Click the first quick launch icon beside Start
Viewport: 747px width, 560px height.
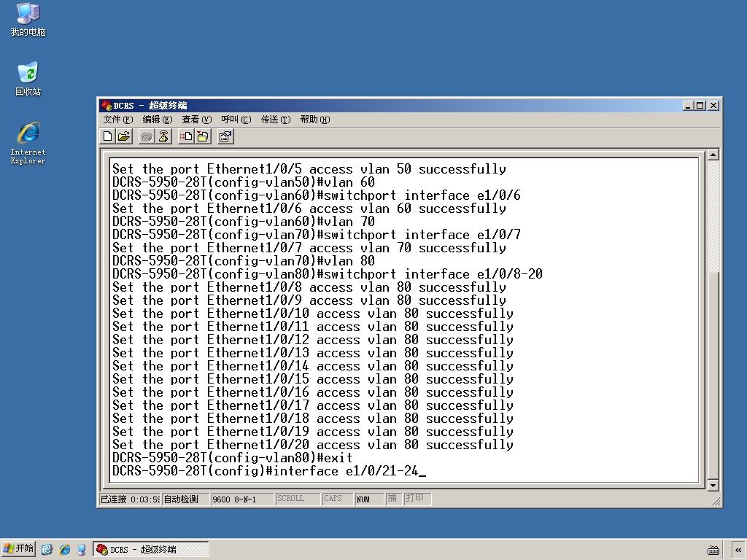pos(47,549)
